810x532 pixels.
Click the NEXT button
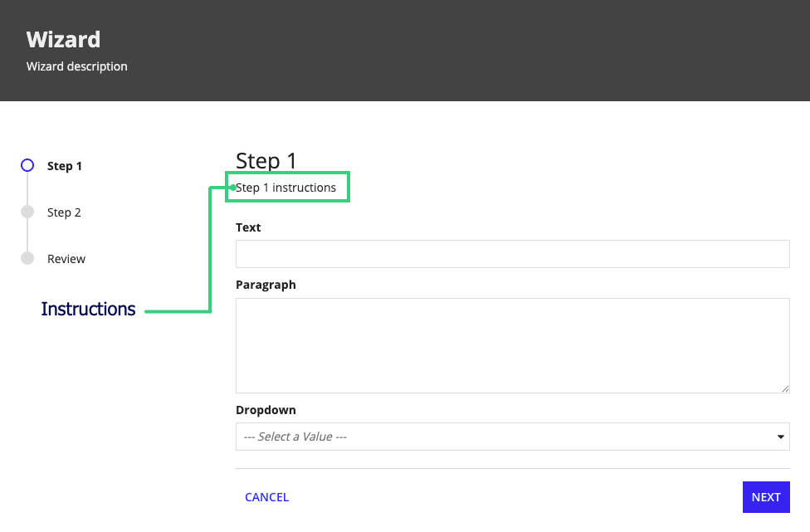tap(766, 497)
